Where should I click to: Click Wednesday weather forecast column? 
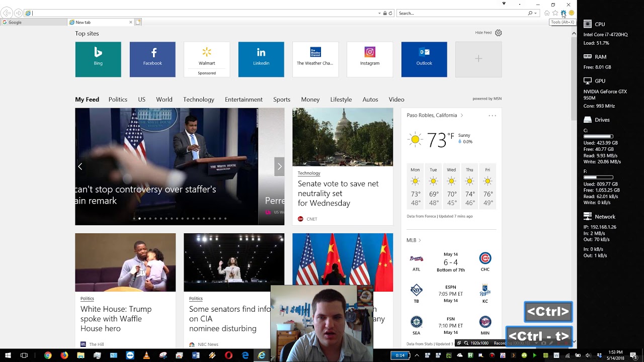click(x=451, y=186)
